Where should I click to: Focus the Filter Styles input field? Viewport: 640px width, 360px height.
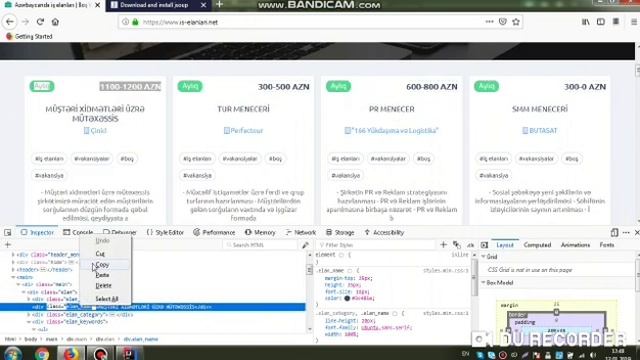376,245
